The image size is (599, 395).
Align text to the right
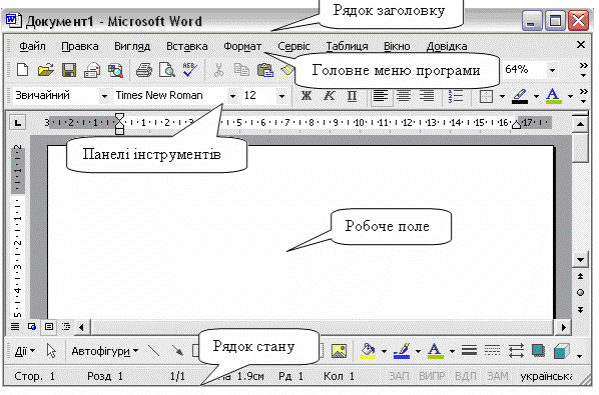[427, 96]
